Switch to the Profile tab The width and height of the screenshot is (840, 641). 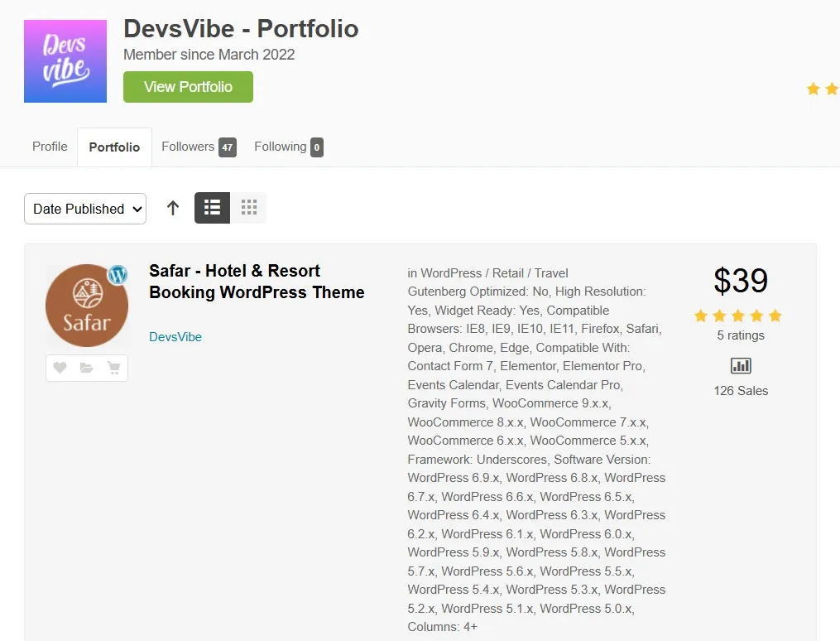pos(49,147)
